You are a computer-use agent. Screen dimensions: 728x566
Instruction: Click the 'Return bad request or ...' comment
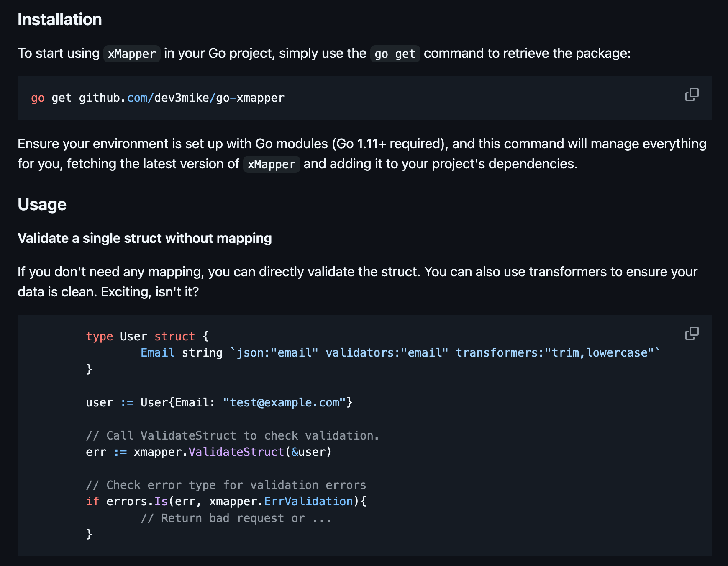pos(236,518)
